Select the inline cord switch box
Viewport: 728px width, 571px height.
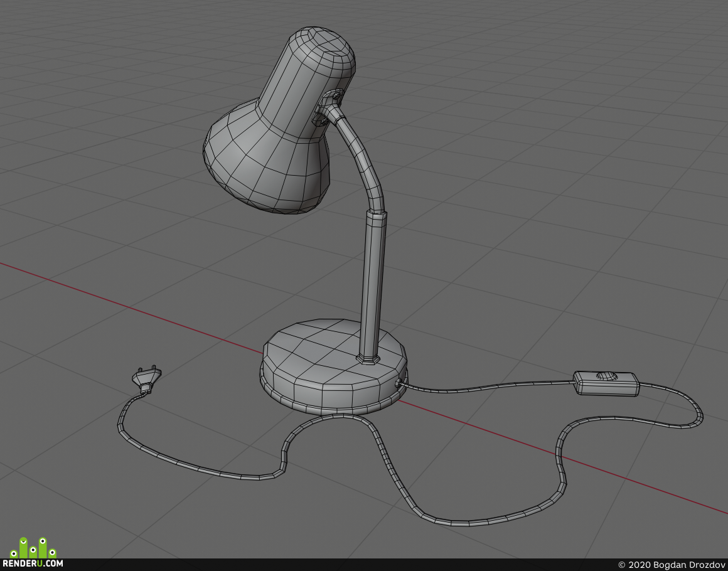[606, 383]
